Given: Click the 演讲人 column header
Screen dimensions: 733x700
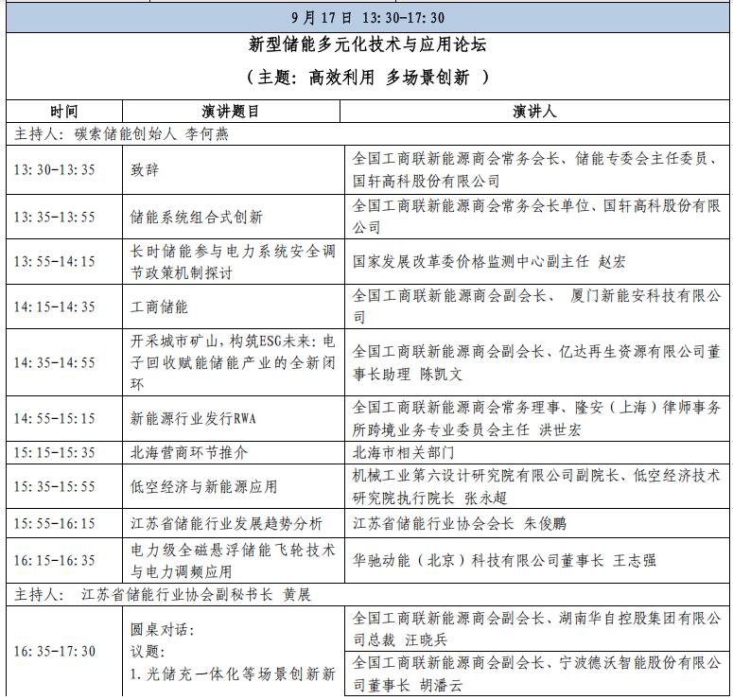Looking at the screenshot, I should [x=534, y=111].
